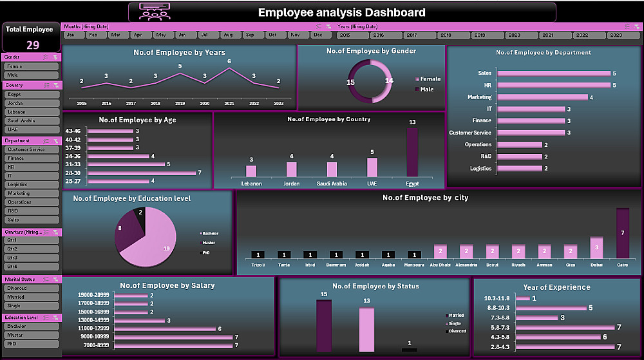644x360 pixels.
Task: Clear the Marital Status slicer filter
Action: (x=55, y=279)
